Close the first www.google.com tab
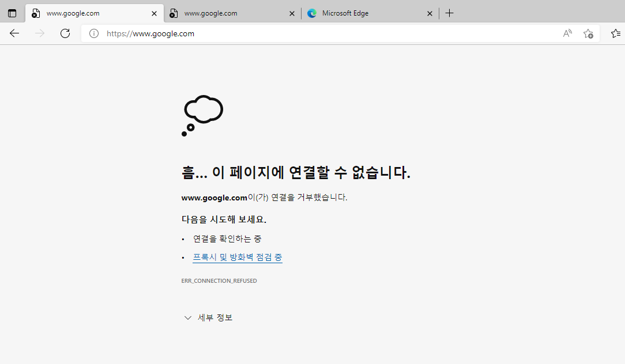This screenshot has height=364, width=625. 155,14
